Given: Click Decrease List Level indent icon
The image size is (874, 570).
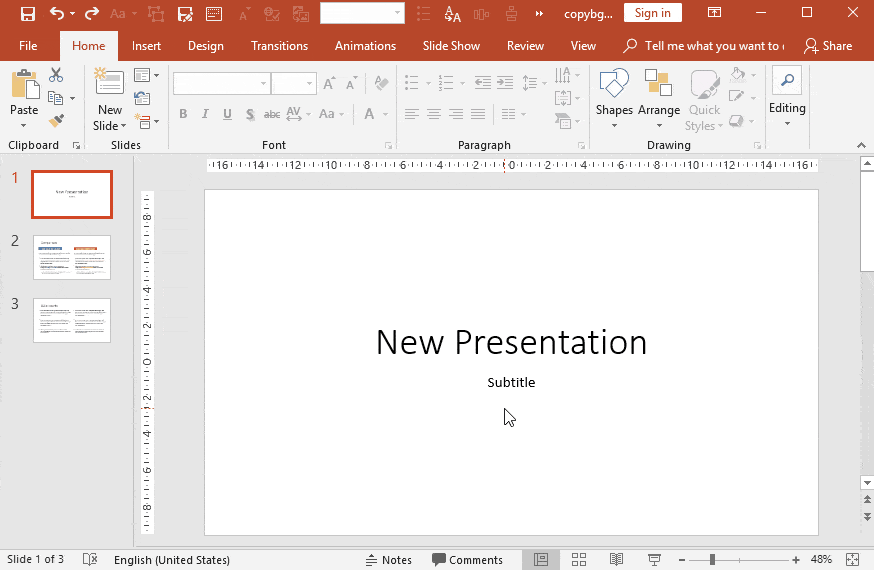Looking at the screenshot, I should 483,83.
